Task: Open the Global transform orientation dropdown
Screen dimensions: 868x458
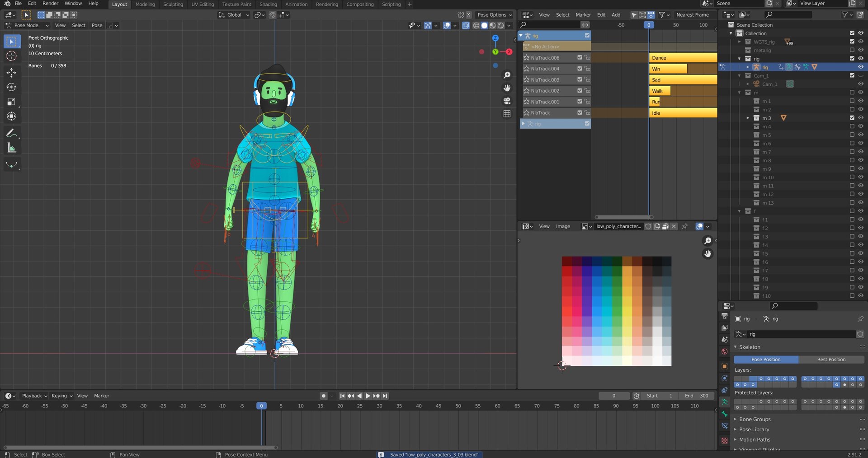Action: 234,15
